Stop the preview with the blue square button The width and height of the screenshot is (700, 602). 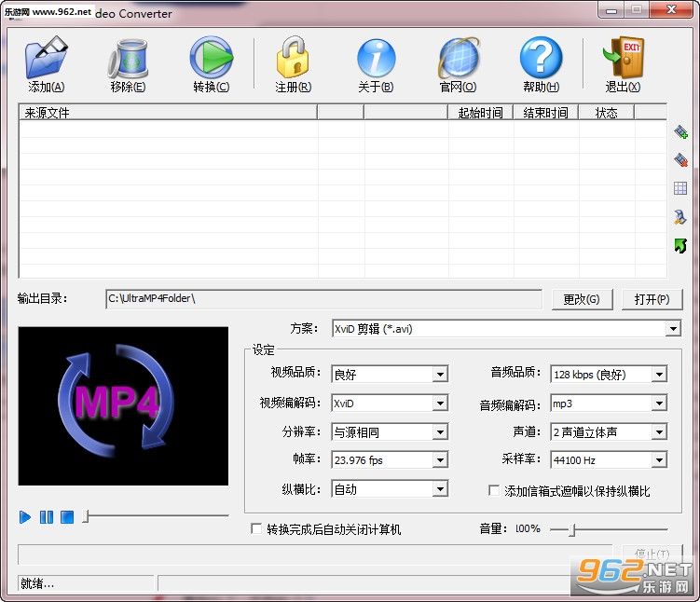click(67, 517)
